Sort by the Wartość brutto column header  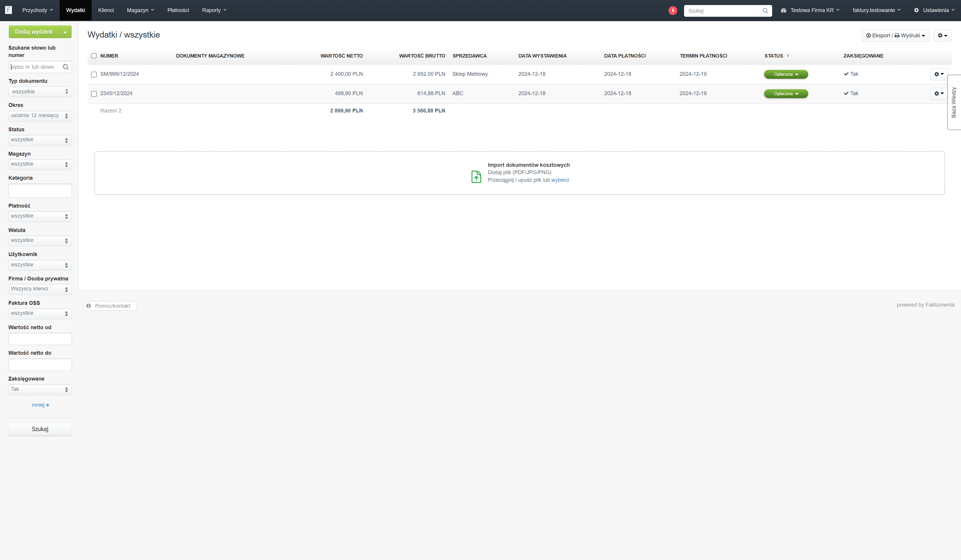tap(422, 56)
